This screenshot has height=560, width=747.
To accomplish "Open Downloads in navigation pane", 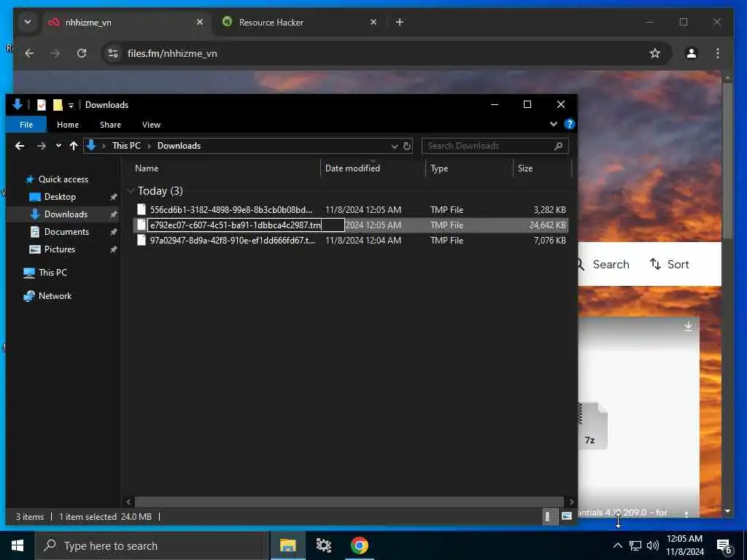I will [x=66, y=214].
